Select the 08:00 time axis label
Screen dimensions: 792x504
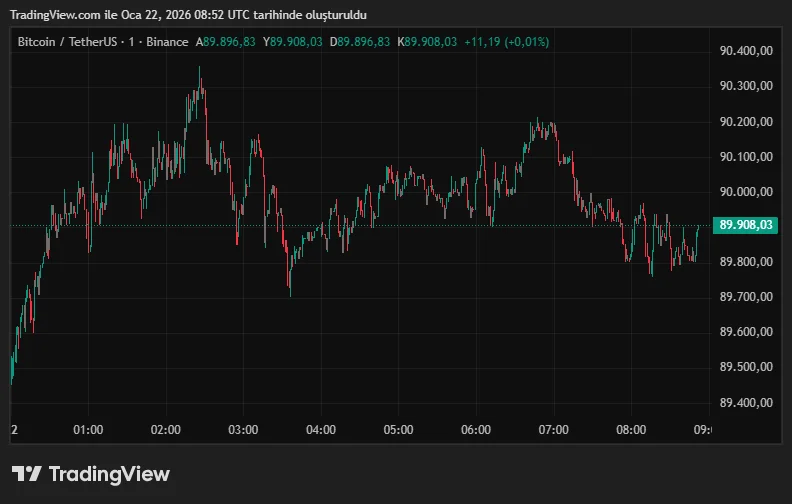pos(631,430)
